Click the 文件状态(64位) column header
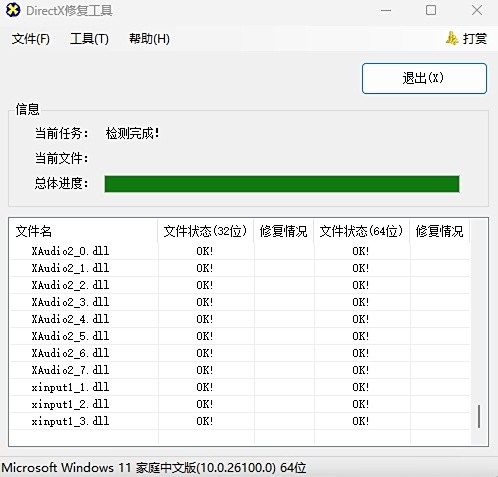 click(361, 231)
